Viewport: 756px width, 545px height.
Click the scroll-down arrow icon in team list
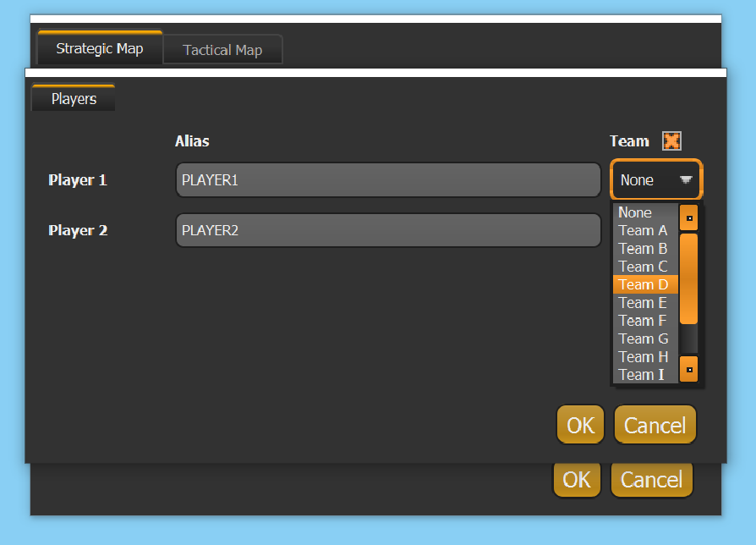[x=688, y=369]
